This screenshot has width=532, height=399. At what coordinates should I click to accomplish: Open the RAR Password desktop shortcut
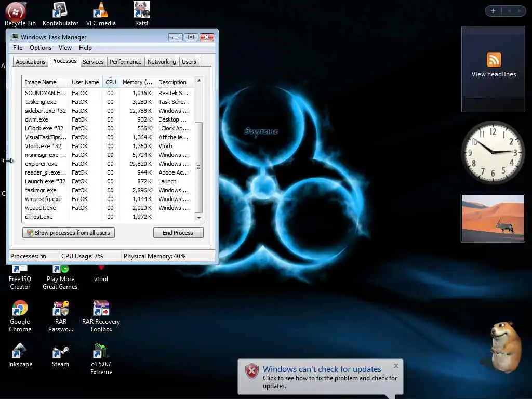tap(60, 316)
